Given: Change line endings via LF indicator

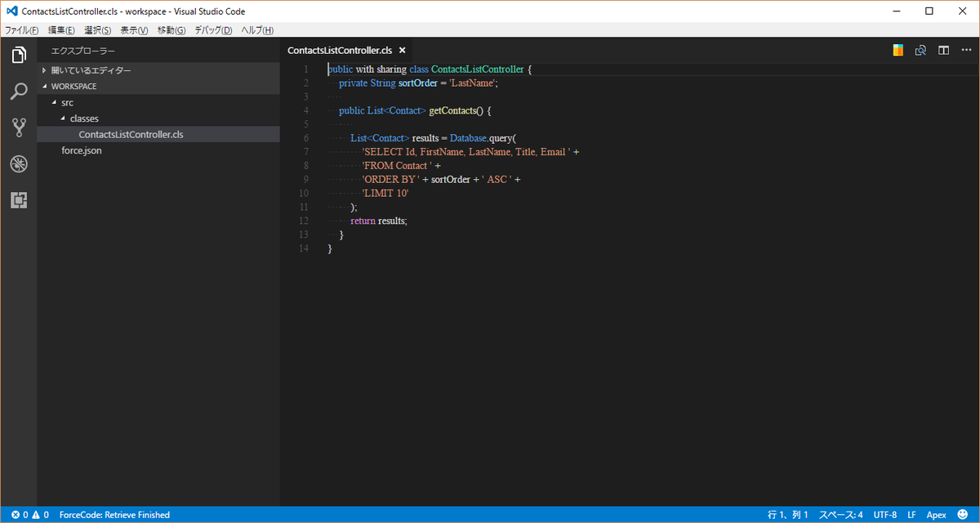Looking at the screenshot, I should 911,515.
